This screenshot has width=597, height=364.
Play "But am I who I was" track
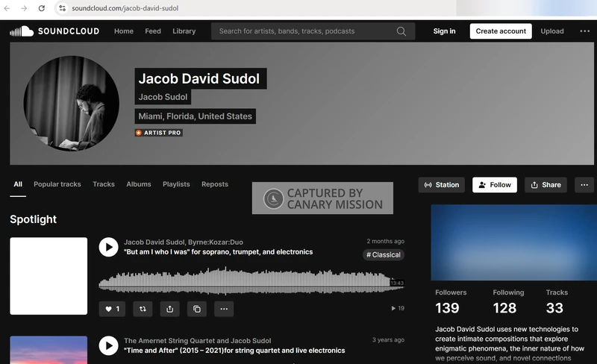point(108,247)
